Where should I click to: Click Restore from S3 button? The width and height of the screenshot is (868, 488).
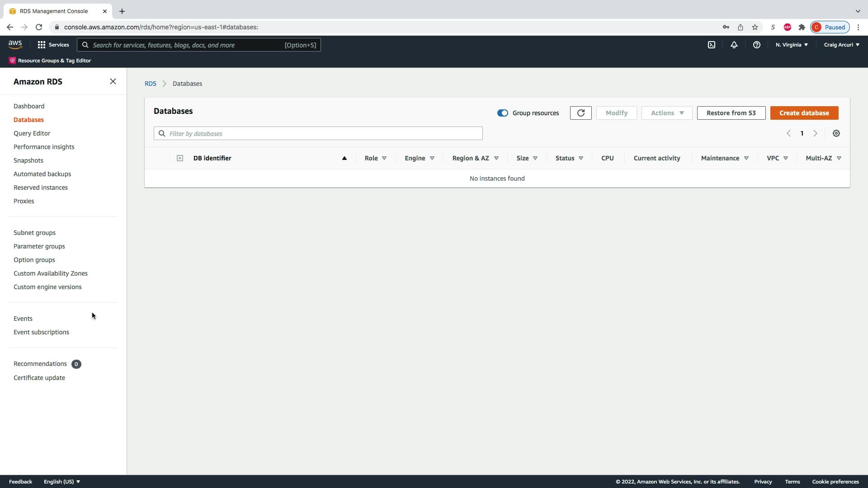731,113
